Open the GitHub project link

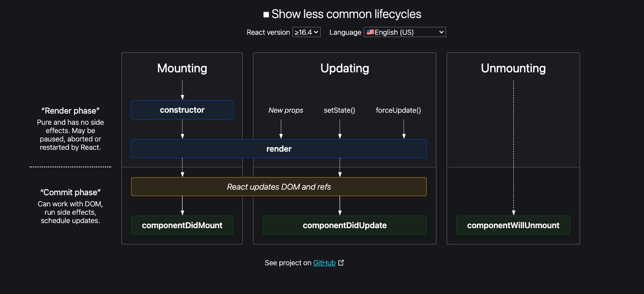tap(324, 263)
